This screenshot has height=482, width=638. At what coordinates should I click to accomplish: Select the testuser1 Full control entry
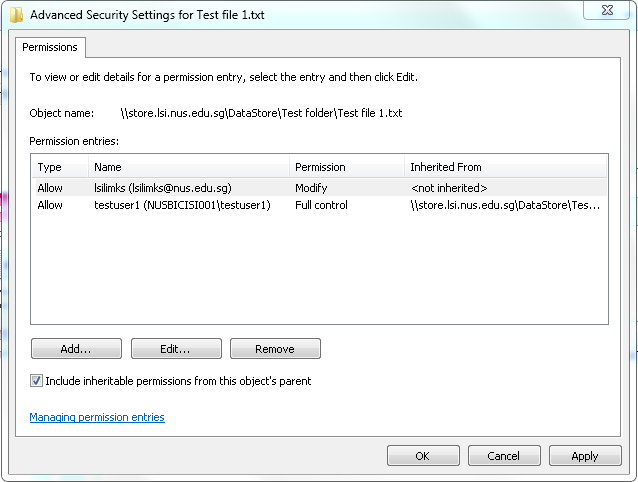coord(321,205)
